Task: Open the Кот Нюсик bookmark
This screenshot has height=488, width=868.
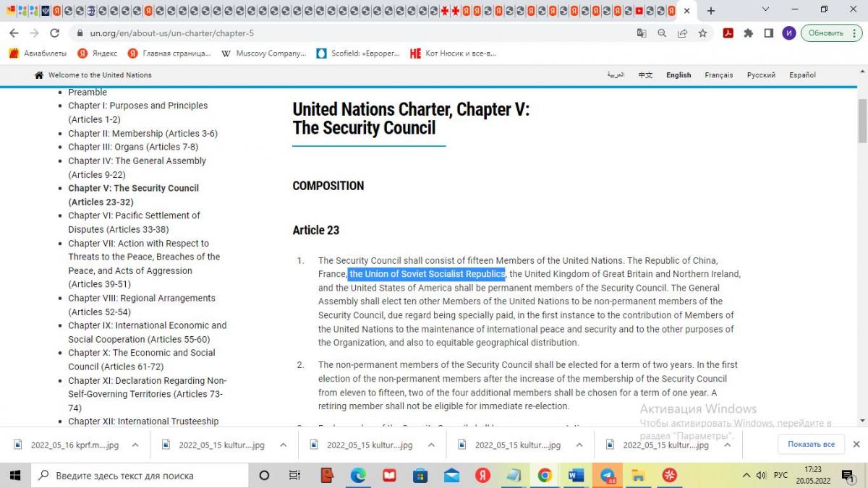Action: point(454,53)
